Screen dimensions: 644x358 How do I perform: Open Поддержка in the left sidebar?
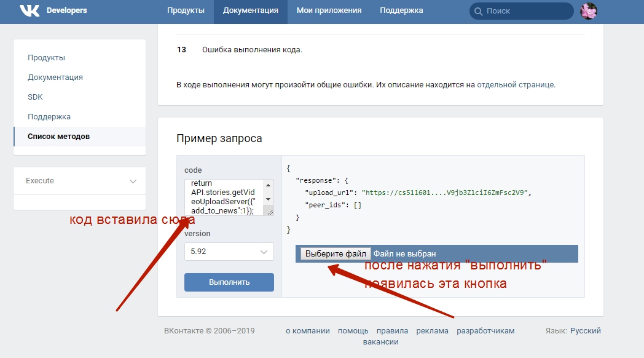pyautogui.click(x=49, y=117)
